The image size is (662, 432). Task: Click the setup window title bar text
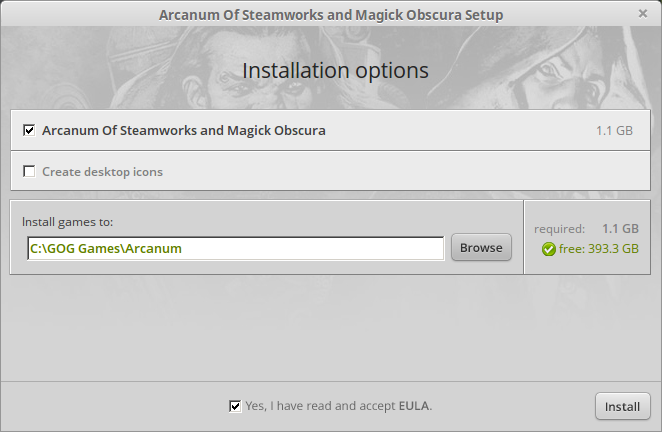click(331, 15)
